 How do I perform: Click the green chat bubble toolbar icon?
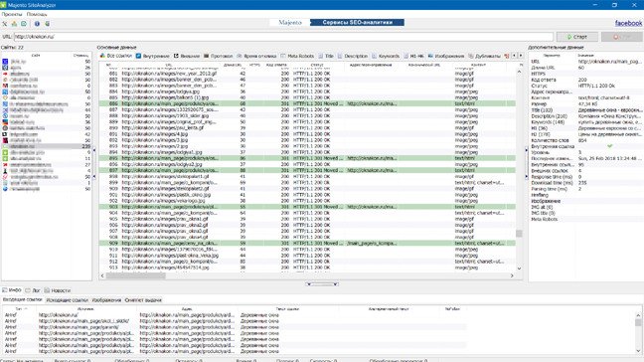pyautogui.click(x=24, y=24)
